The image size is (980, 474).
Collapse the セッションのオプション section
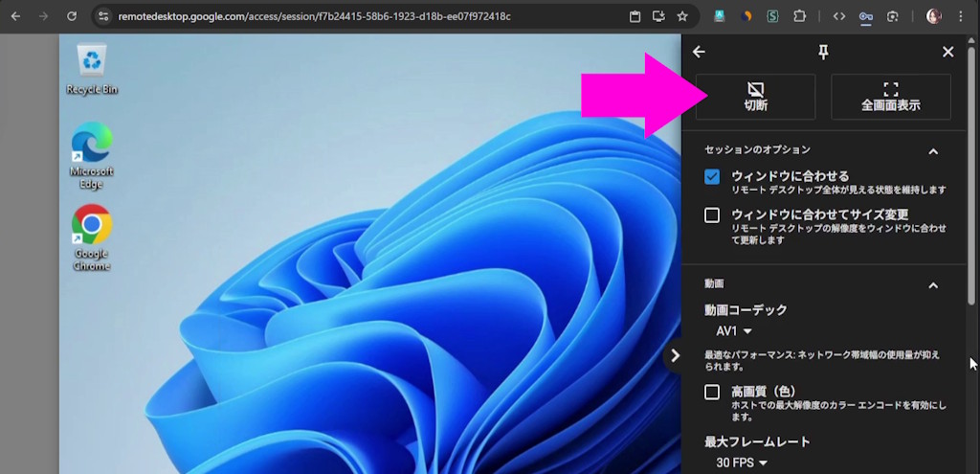pos(933,151)
